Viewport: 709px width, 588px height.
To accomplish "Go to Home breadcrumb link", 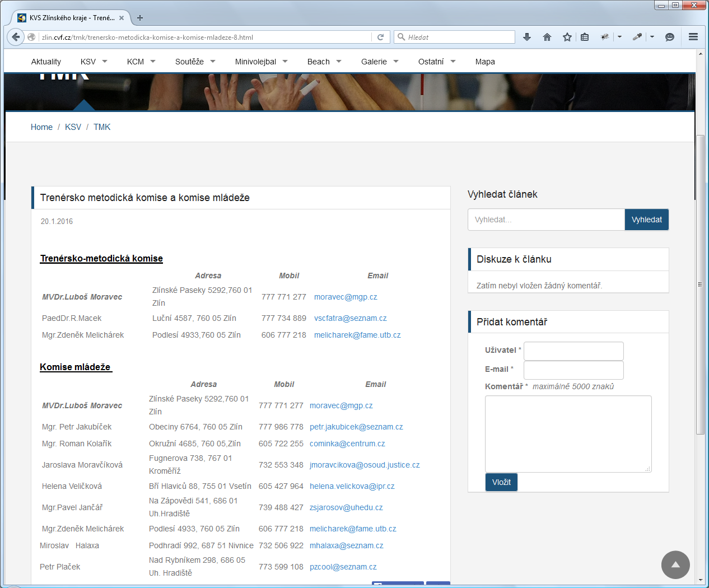I will [41, 127].
